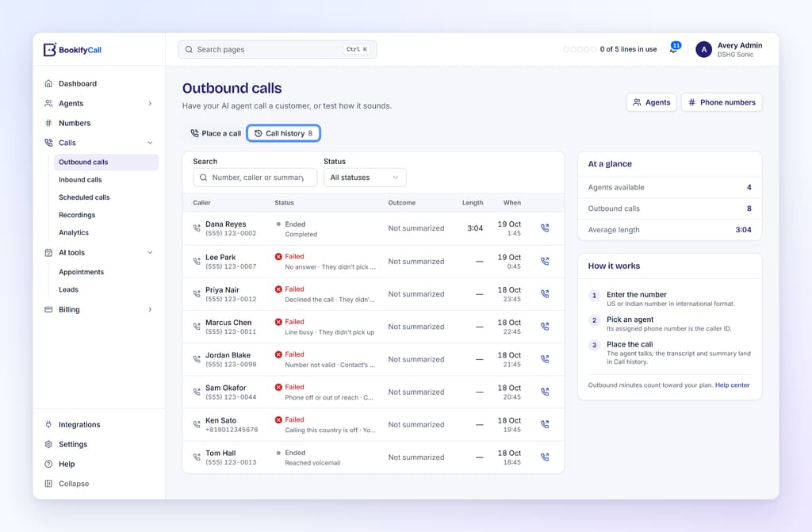Click the Billing card icon
812x532 pixels.
[48, 309]
